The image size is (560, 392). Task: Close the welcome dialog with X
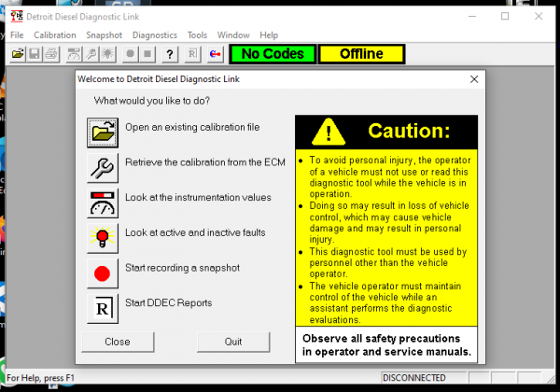(474, 79)
